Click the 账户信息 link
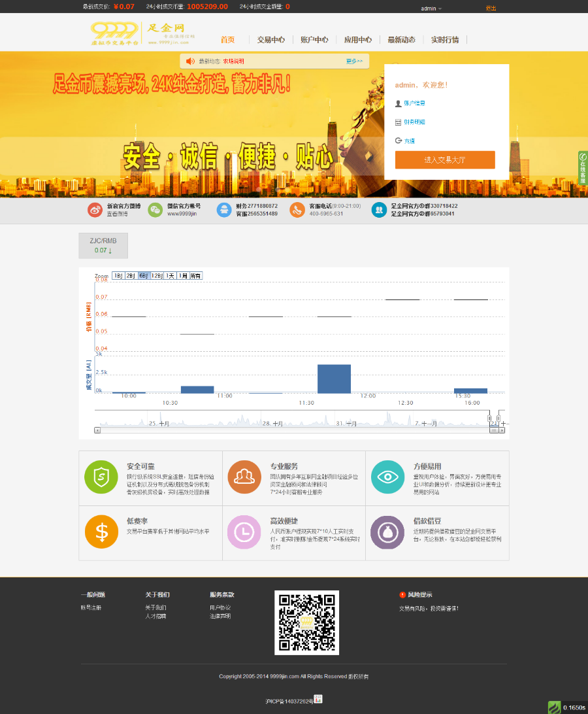588x714 pixels. 415,103
